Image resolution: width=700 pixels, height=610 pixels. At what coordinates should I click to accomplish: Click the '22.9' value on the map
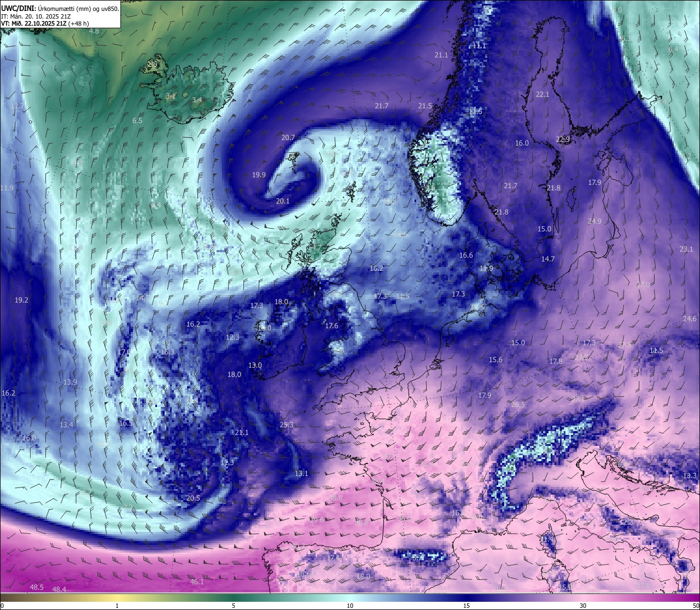(x=563, y=140)
